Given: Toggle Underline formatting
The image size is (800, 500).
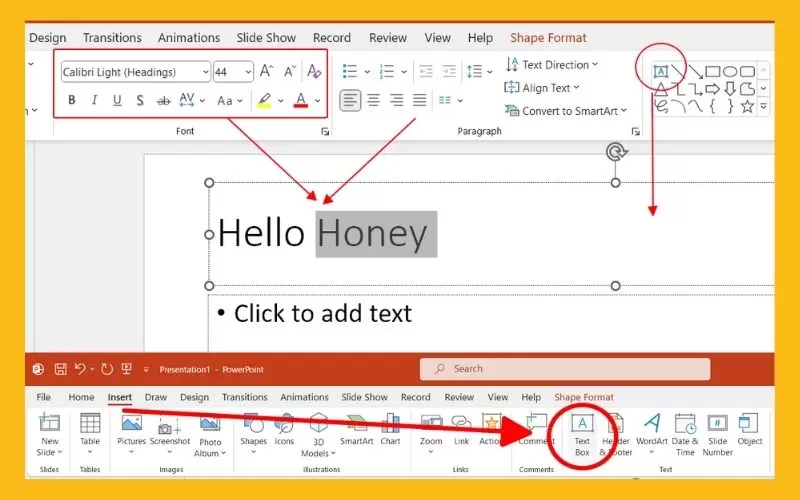Looking at the screenshot, I should click(x=117, y=100).
